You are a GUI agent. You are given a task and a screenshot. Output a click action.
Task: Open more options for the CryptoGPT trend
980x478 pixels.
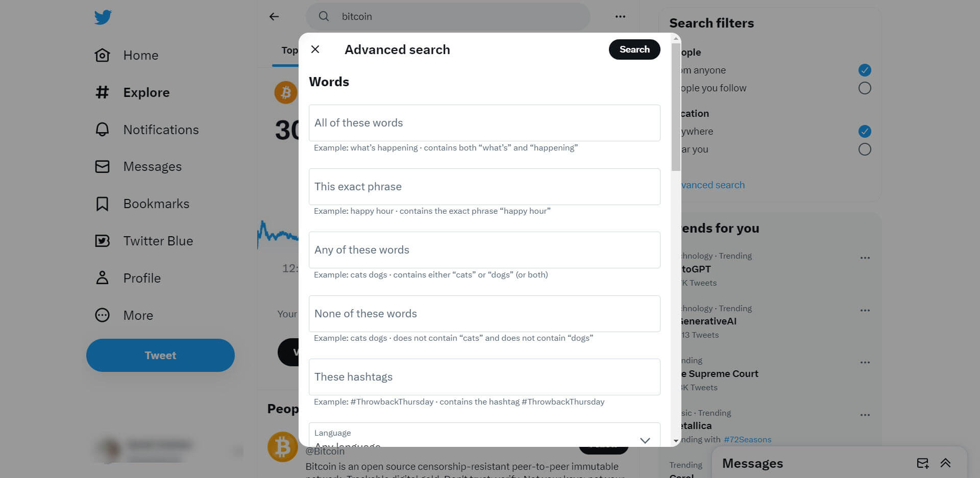865,258
